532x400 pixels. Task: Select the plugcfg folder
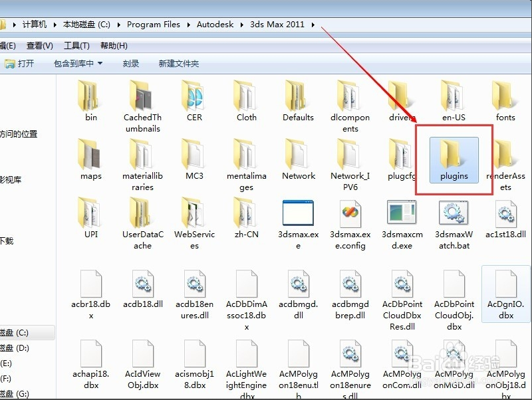point(402,159)
